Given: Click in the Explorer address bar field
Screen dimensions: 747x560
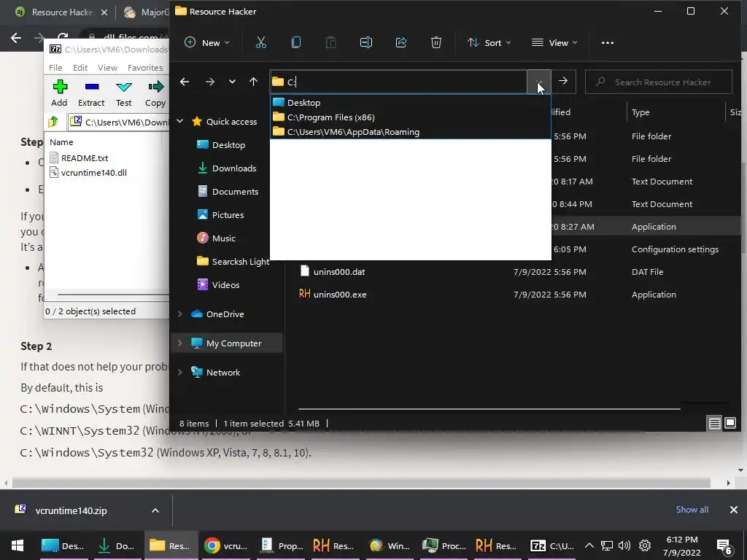Looking at the screenshot, I should click(x=398, y=82).
